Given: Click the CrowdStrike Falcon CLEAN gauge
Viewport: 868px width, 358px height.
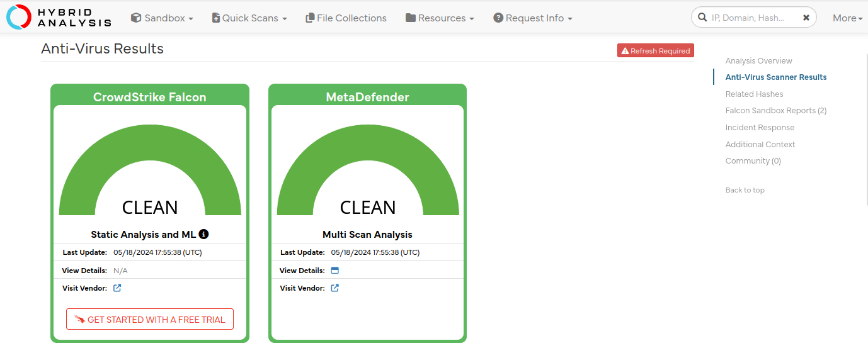Looking at the screenshot, I should pos(150,171).
